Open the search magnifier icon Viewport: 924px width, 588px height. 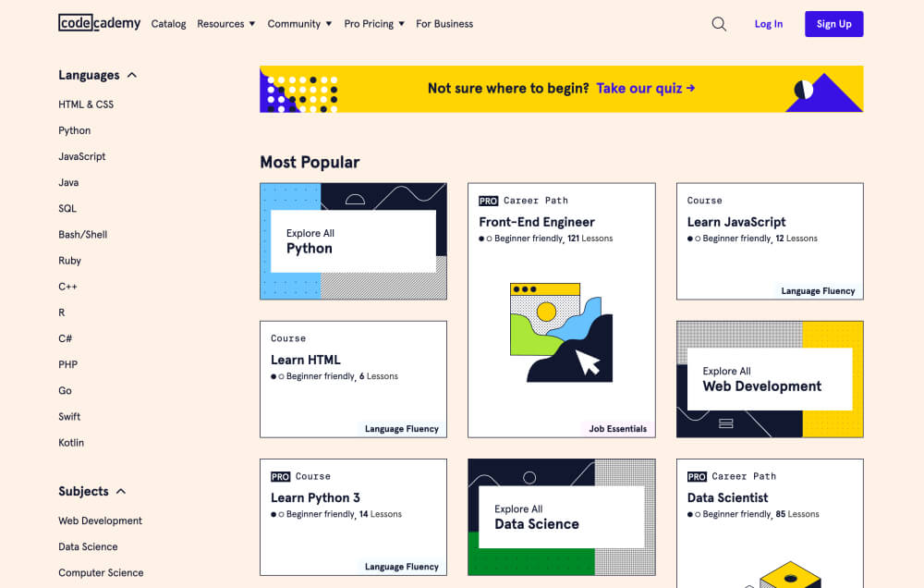point(719,24)
